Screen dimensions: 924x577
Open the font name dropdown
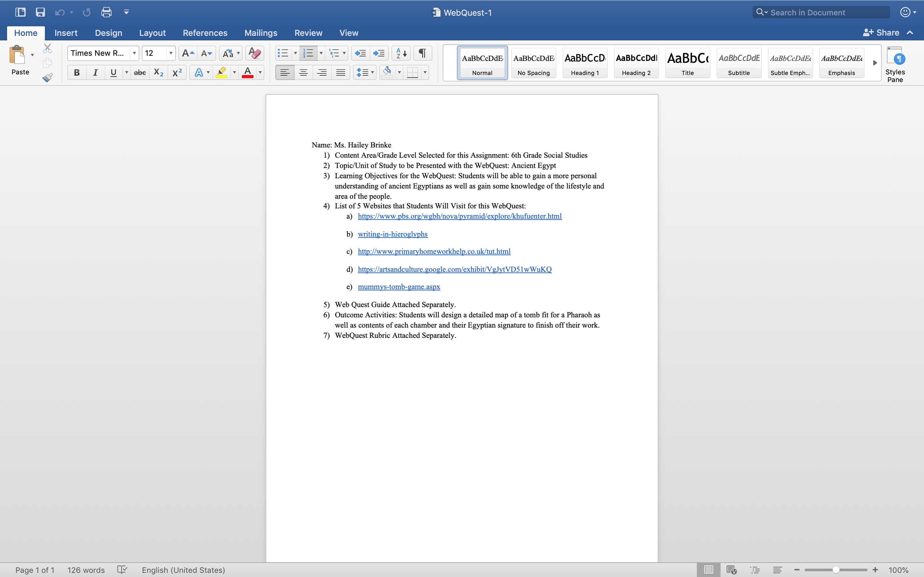[x=134, y=53]
